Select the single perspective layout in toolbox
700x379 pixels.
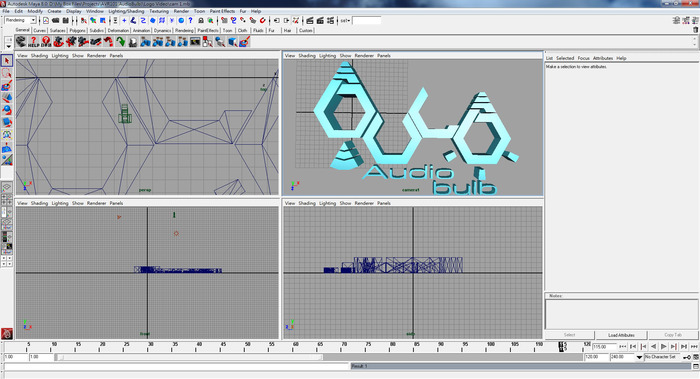7,187
